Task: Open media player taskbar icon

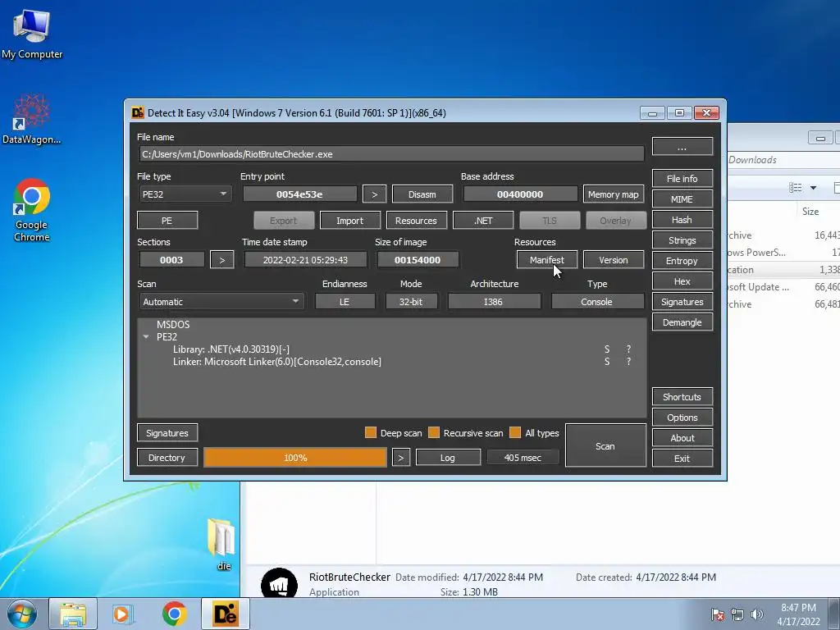Action: (123, 614)
